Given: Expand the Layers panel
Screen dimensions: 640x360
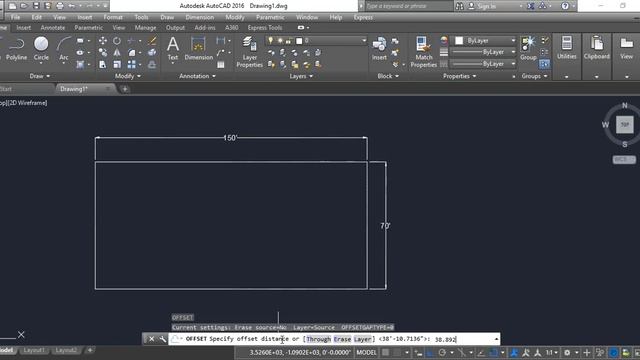Looking at the screenshot, I should pyautogui.click(x=301, y=76).
